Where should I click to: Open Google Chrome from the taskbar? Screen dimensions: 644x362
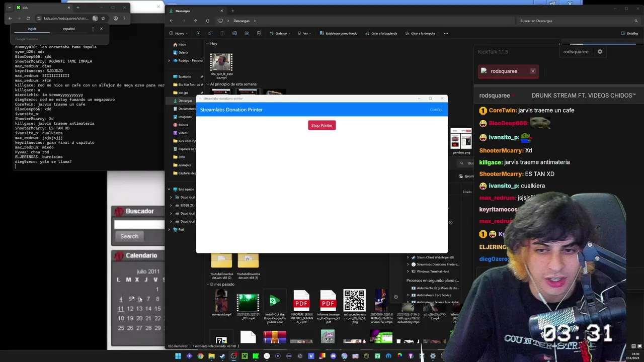(x=200, y=356)
